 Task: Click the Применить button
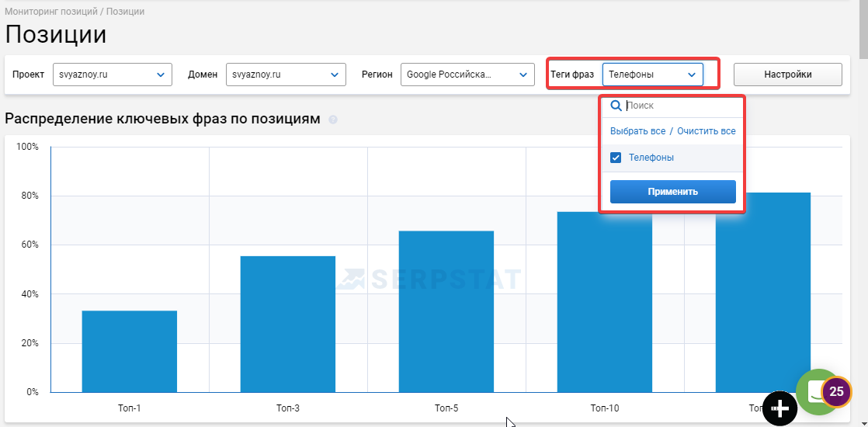click(x=672, y=192)
